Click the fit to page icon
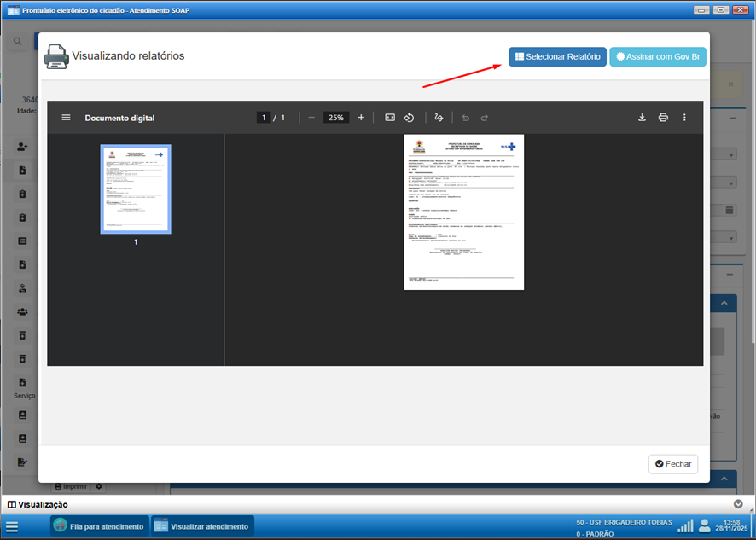Viewport: 756px width, 540px height. (x=390, y=118)
